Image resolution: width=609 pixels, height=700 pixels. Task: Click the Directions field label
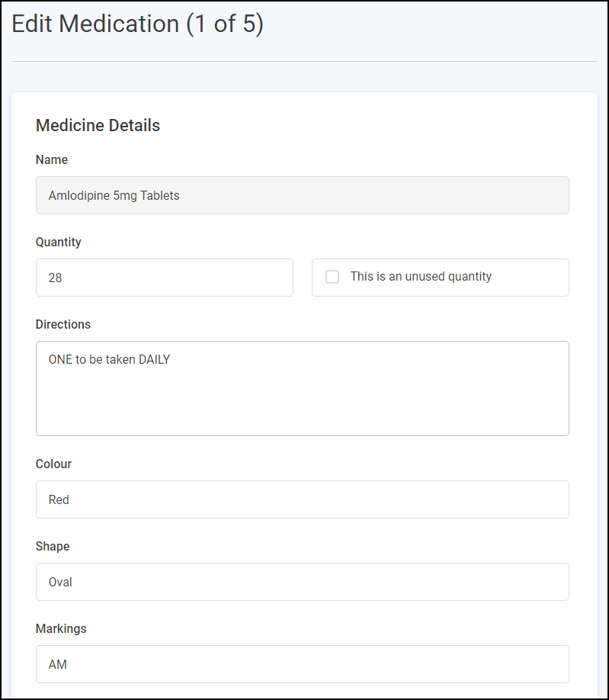tap(63, 325)
